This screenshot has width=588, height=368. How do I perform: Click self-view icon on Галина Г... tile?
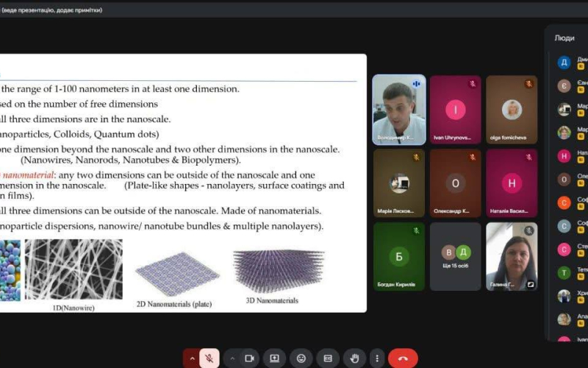point(531,285)
